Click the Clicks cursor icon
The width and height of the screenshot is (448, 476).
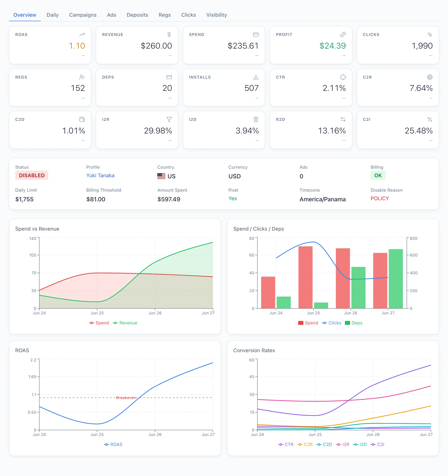coord(430,34)
